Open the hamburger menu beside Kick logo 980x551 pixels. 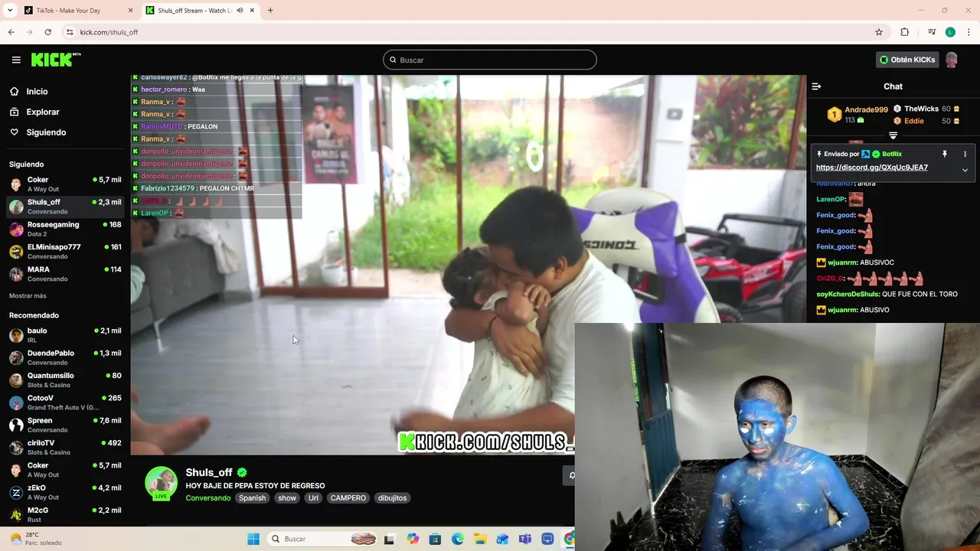16,60
